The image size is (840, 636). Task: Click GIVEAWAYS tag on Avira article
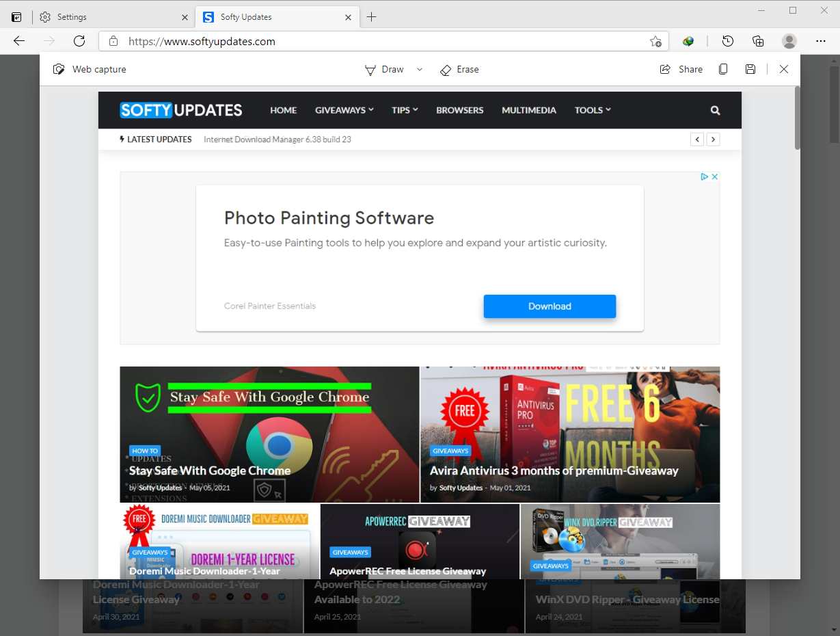(450, 451)
